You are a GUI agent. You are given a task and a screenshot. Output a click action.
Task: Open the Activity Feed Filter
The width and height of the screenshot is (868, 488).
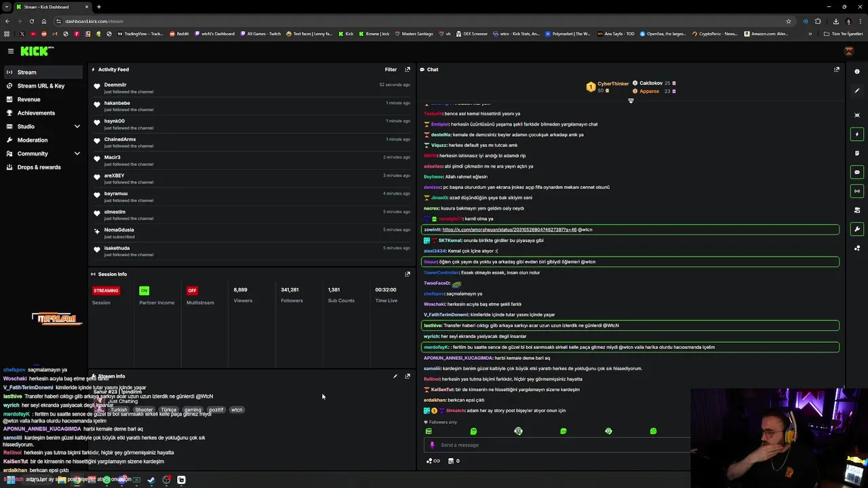pos(391,69)
